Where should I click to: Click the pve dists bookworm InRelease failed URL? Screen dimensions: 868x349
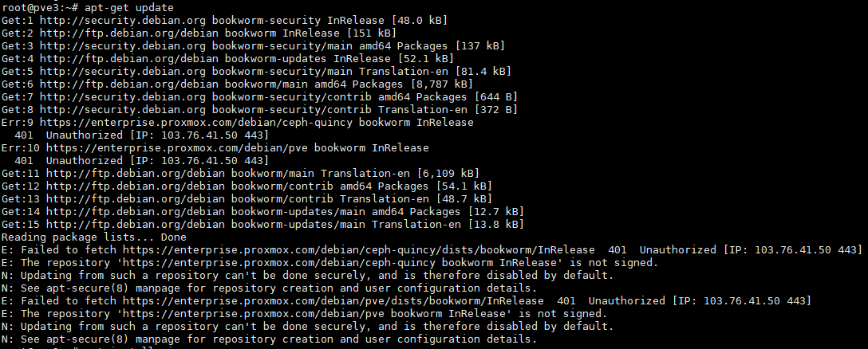pos(333,300)
